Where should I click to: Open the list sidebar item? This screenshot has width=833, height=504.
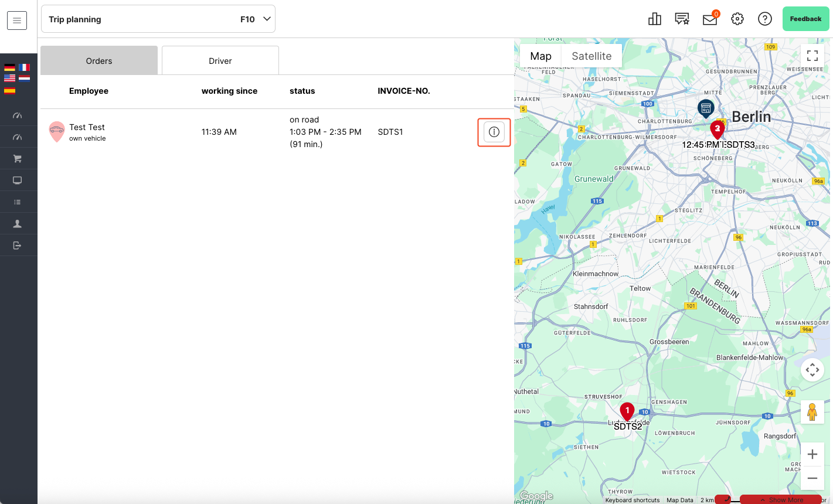coord(18,202)
